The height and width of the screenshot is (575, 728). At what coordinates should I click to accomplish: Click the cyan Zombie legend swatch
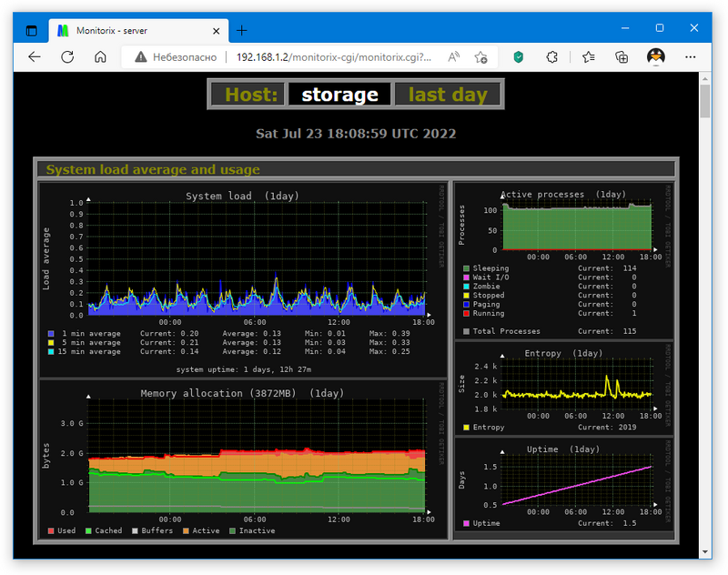point(466,287)
